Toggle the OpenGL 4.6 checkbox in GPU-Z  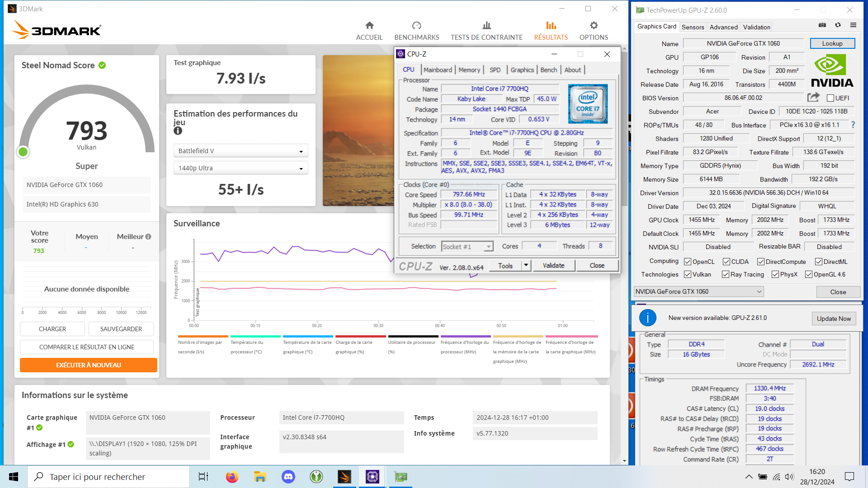tap(809, 274)
